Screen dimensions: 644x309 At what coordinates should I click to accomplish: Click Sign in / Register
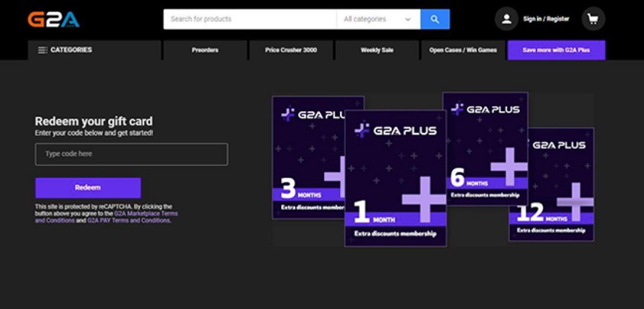[x=546, y=19]
